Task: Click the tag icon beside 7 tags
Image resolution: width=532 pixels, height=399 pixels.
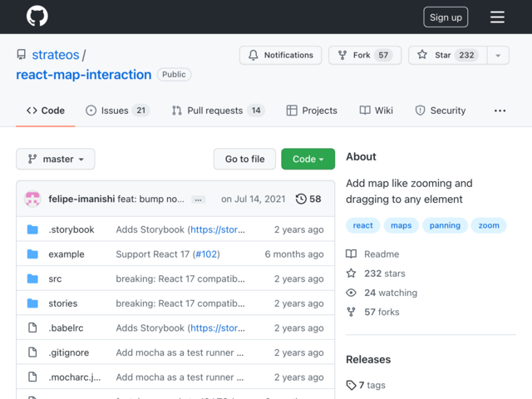Action: (351, 385)
